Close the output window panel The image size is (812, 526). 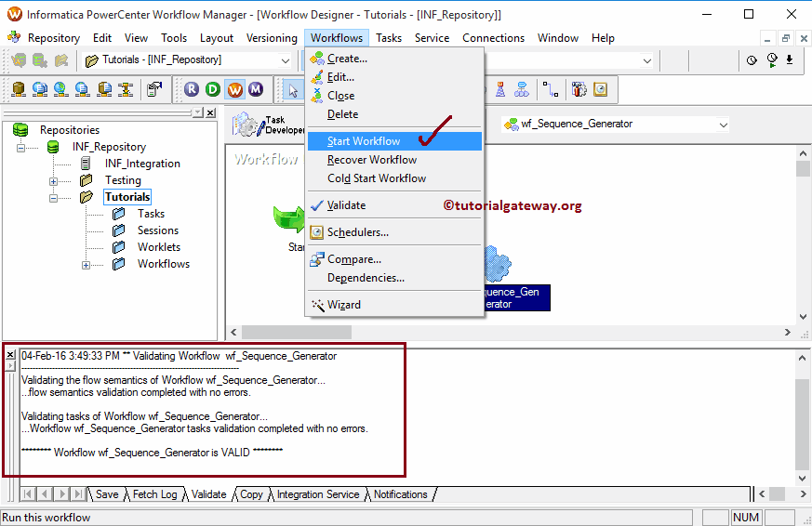(10, 355)
